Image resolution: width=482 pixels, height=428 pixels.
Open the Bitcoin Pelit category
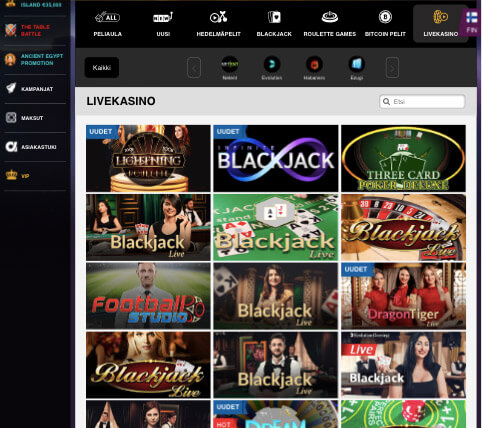pyautogui.click(x=385, y=24)
